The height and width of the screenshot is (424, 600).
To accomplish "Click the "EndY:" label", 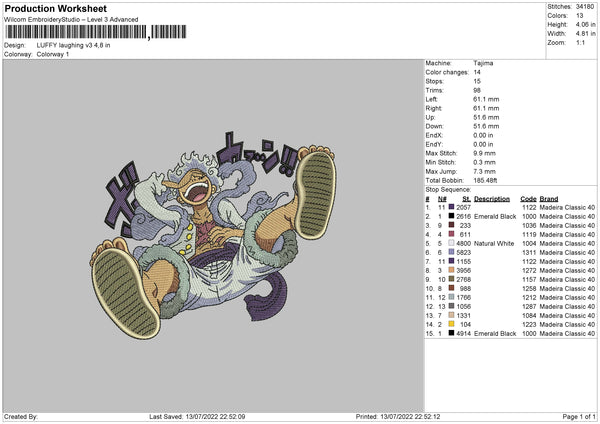I will tap(434, 144).
